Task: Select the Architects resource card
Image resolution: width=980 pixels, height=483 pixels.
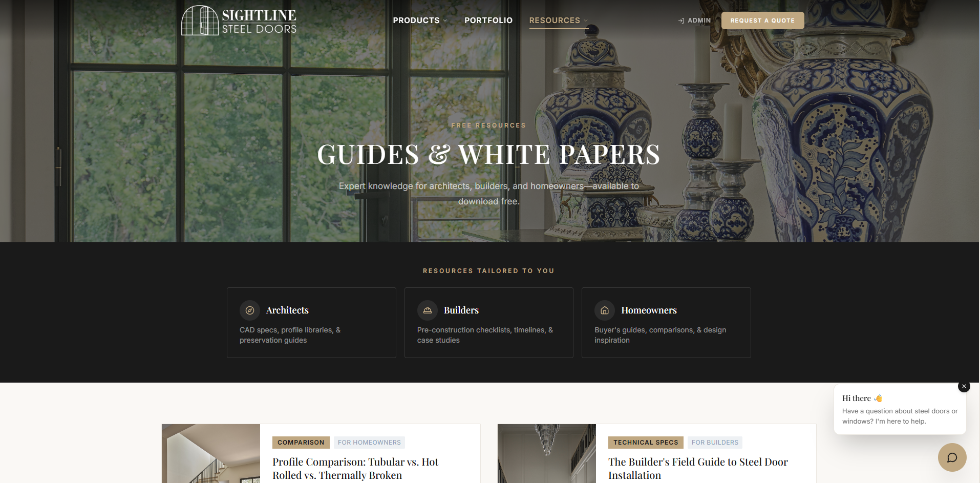Action: (x=311, y=323)
